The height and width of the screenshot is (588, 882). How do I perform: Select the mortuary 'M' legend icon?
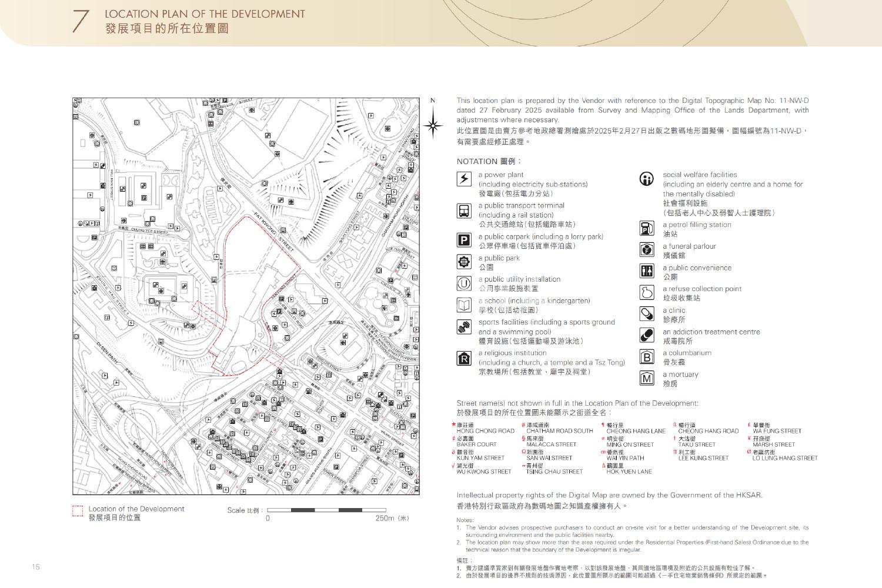647,378
